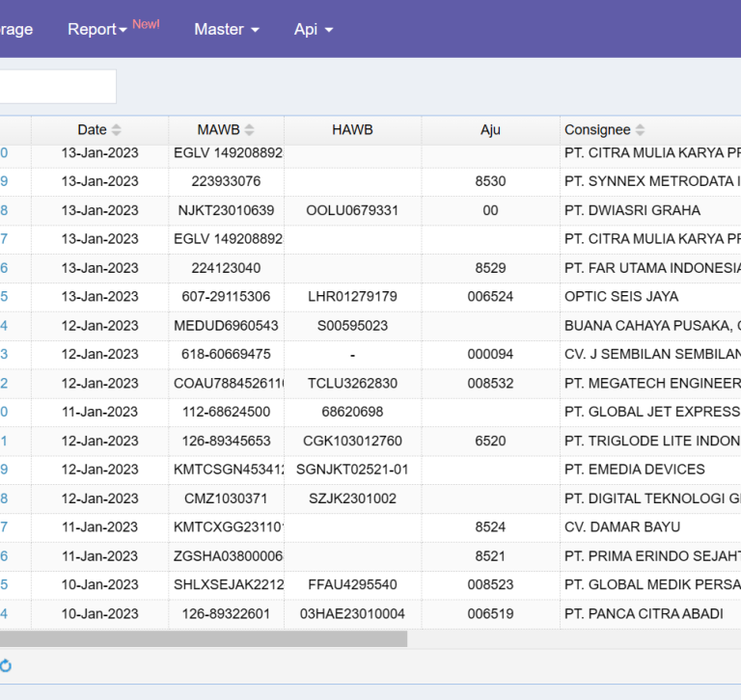Select consignee PT. FAR UTAMA INDONESIA

[x=652, y=268]
